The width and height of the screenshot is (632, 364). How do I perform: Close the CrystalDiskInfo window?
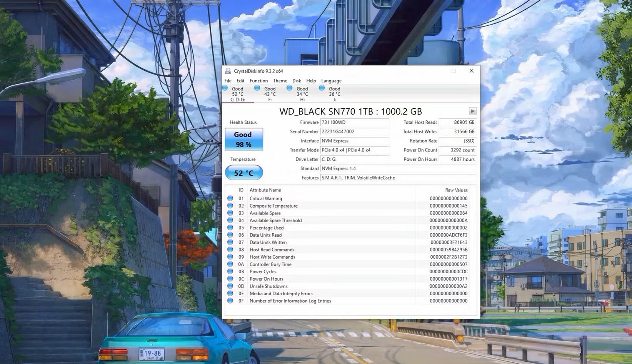471,71
